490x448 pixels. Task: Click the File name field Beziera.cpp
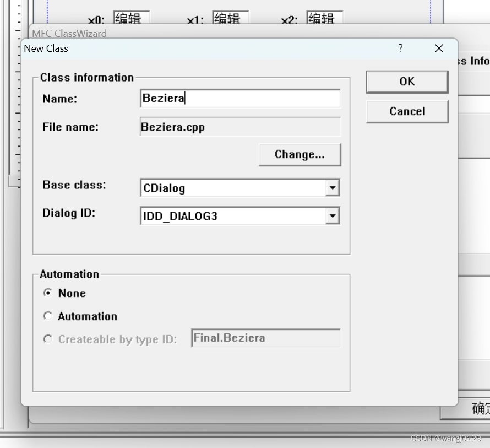click(x=240, y=127)
